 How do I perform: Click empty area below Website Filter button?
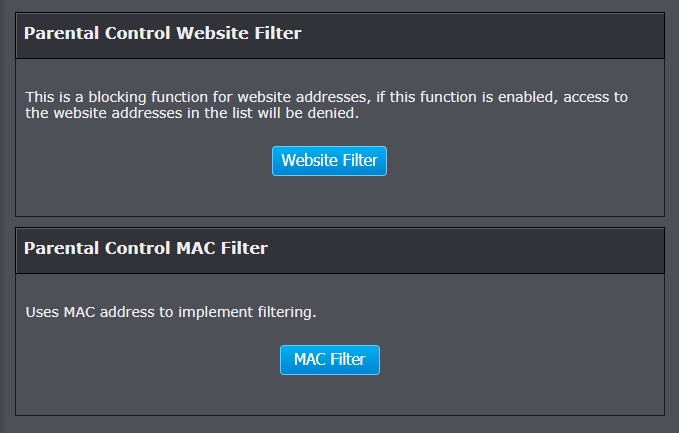(x=329, y=196)
